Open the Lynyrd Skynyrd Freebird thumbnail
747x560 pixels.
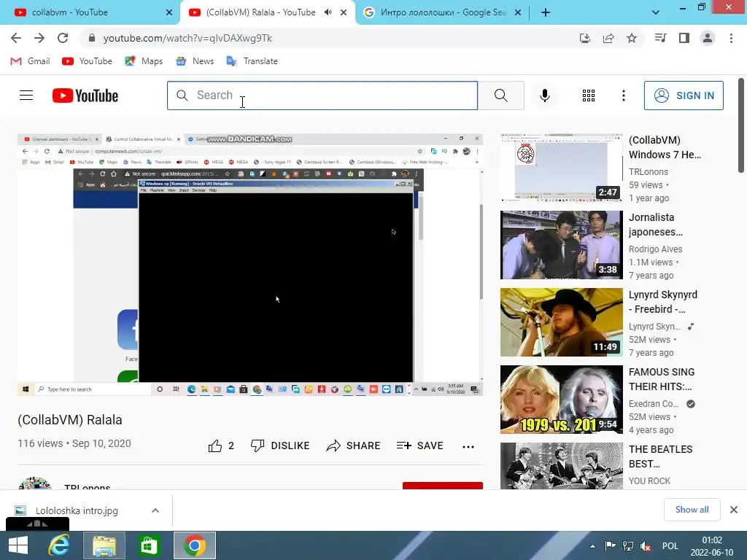point(561,322)
